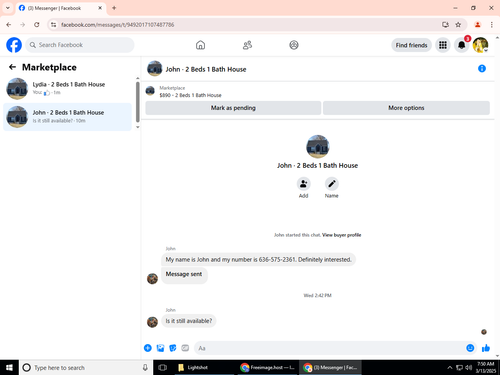Open conversation information icon
Screen dimensions: 500x375
point(482,69)
